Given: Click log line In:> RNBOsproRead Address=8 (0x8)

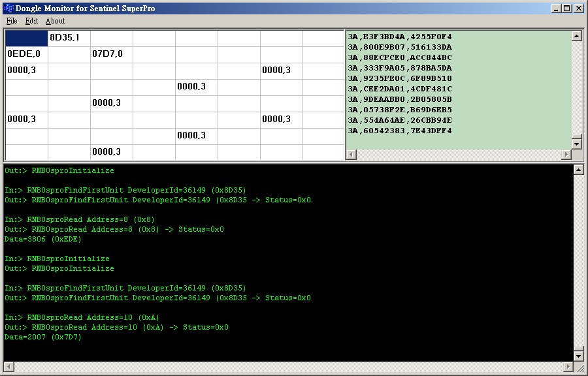Looking at the screenshot, I should point(80,219).
